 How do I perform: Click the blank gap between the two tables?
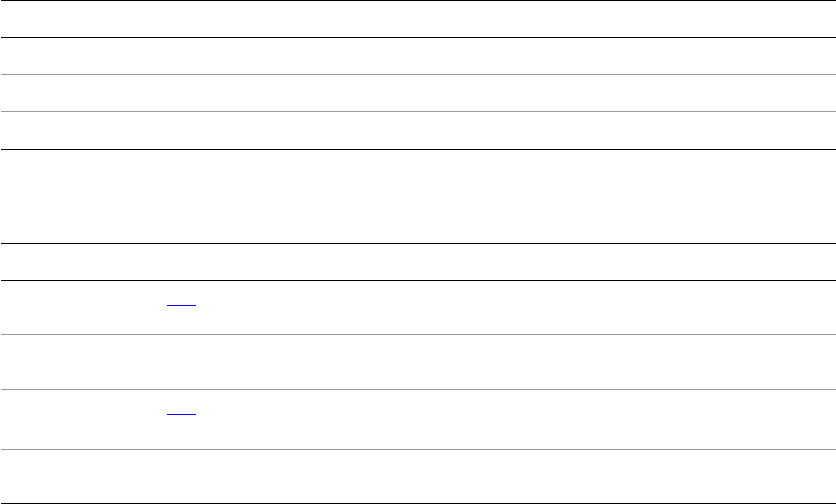point(417,196)
